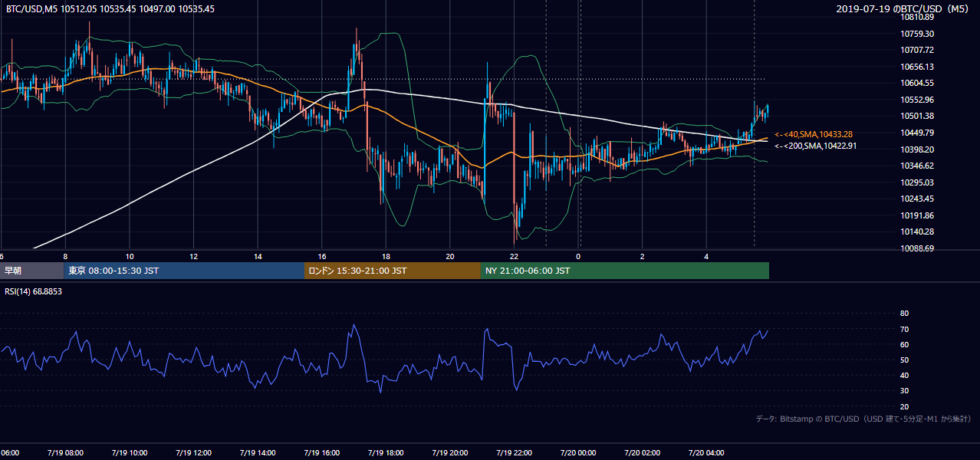Click hour tick 12 under price chart
The image size is (980, 460).
click(x=193, y=256)
